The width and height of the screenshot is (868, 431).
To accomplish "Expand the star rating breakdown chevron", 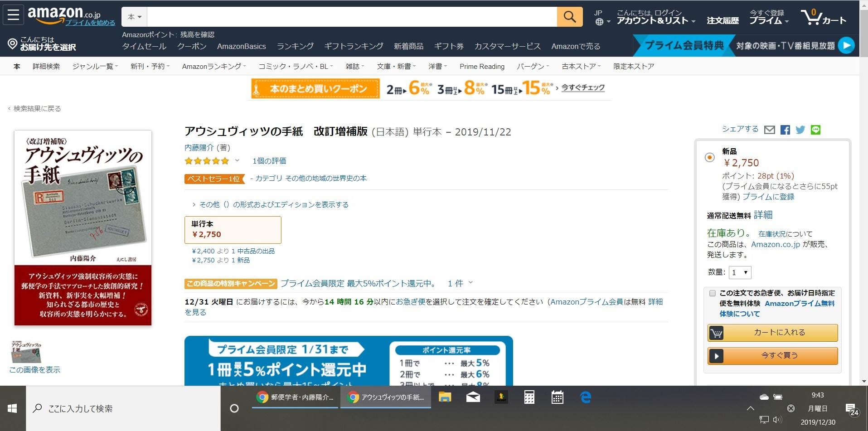I will (237, 160).
